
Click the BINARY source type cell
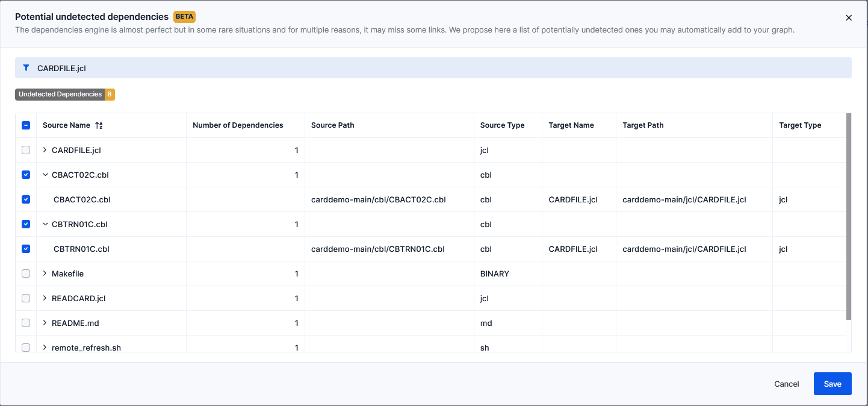coord(495,273)
